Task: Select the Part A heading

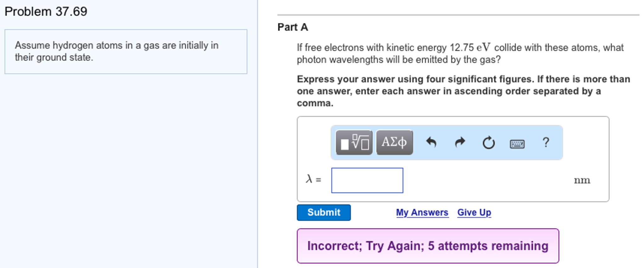Action: pos(292,27)
